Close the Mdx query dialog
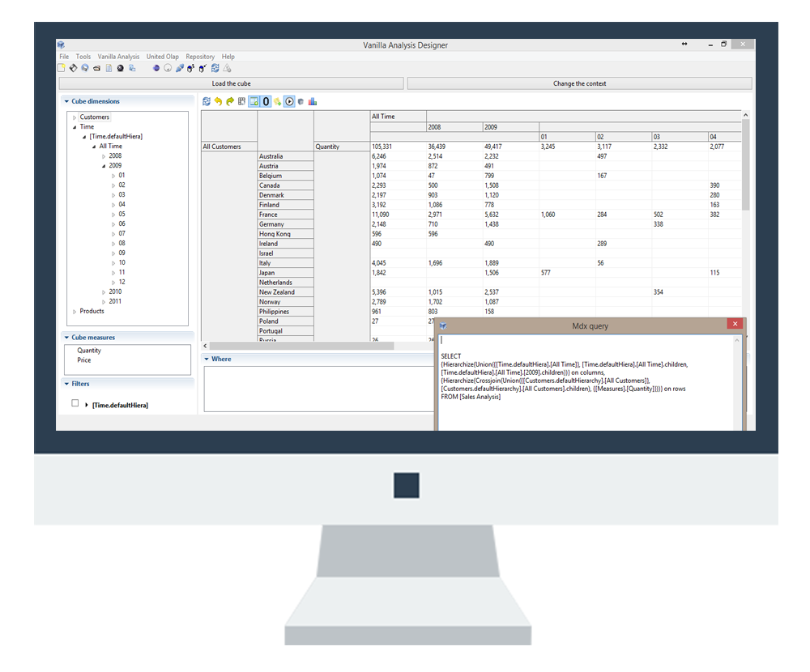The image size is (810, 672). click(x=735, y=324)
